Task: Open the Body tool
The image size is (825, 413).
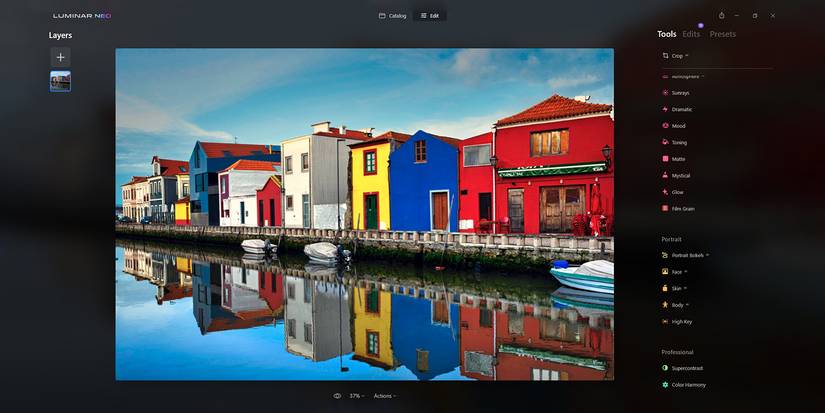Action: [676, 305]
